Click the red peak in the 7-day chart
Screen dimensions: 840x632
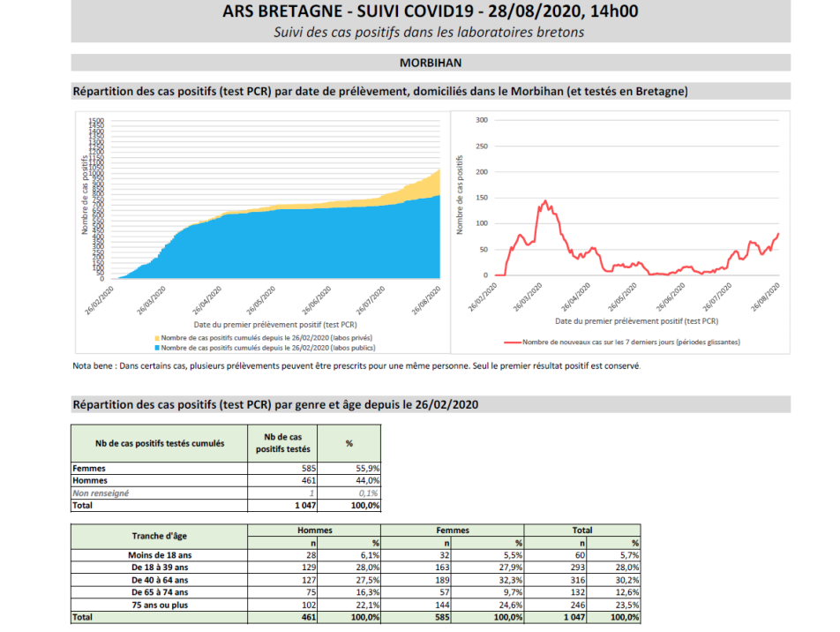coord(546,203)
